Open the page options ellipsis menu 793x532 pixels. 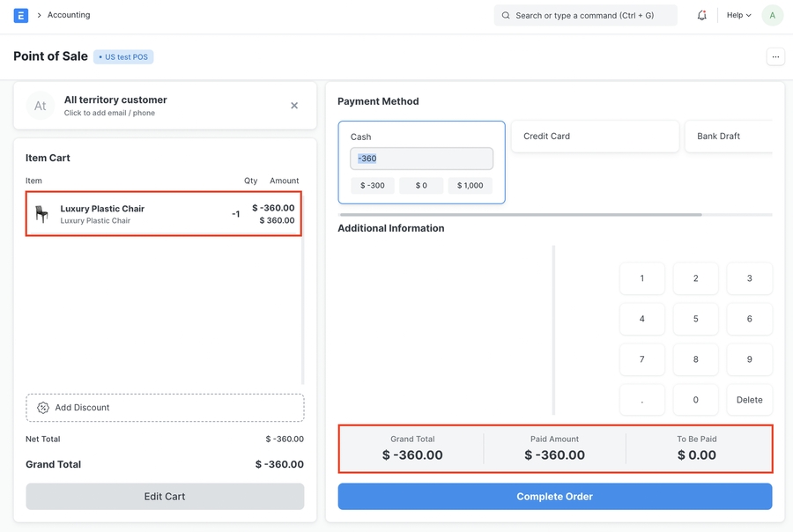pos(775,55)
